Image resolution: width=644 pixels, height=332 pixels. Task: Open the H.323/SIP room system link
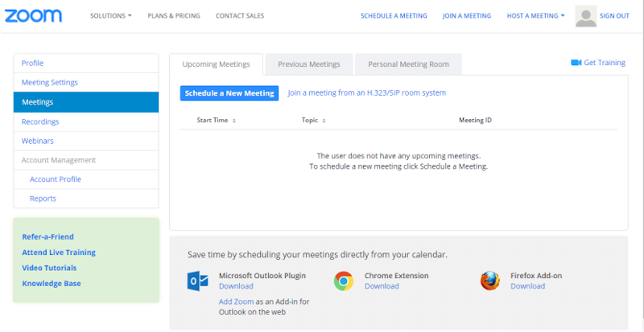(x=366, y=93)
